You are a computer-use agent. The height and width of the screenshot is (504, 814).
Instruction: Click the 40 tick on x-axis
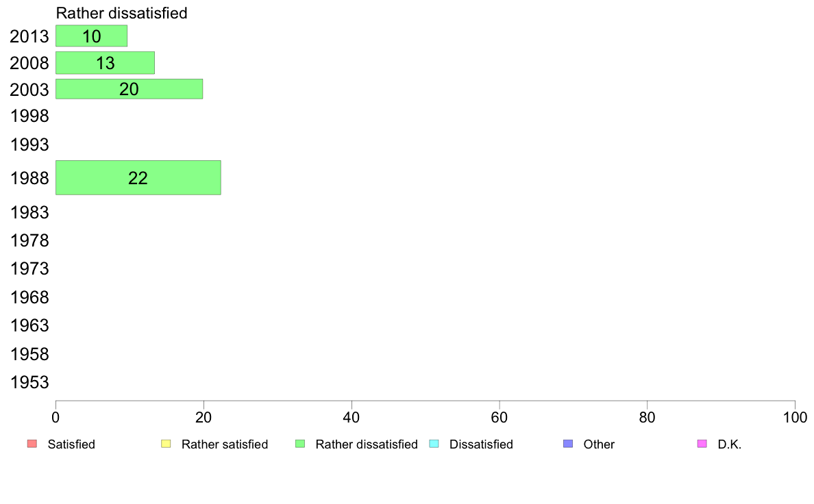(351, 417)
